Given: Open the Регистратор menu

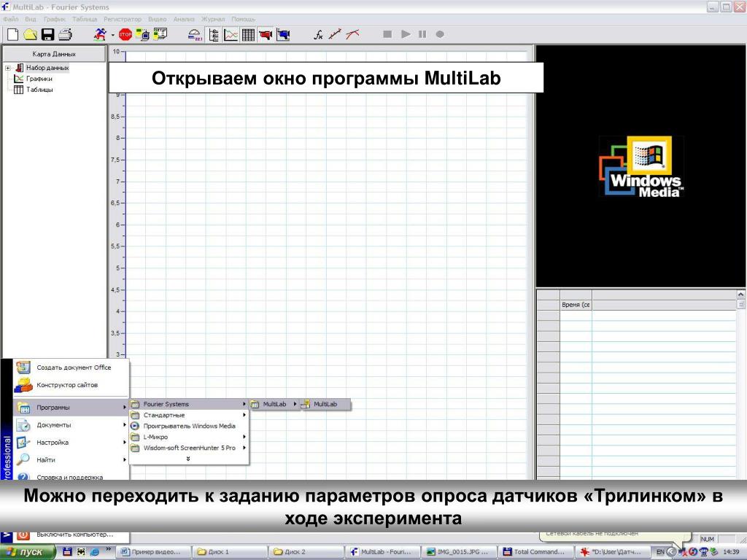Looking at the screenshot, I should click(x=123, y=19).
